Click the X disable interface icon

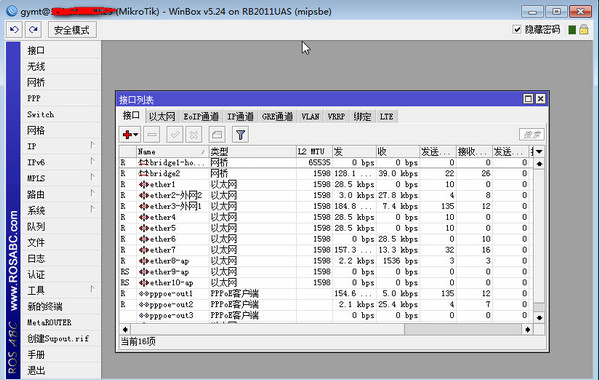(x=194, y=135)
